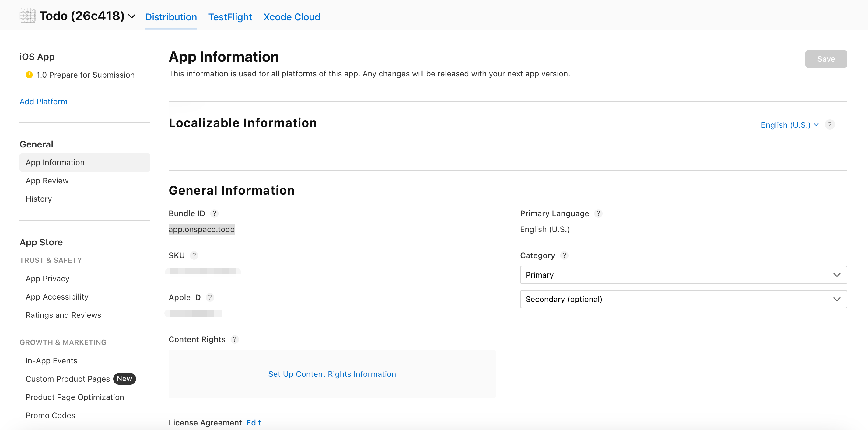Click the SKU help question mark icon
This screenshot has width=868, height=430.
click(x=194, y=255)
